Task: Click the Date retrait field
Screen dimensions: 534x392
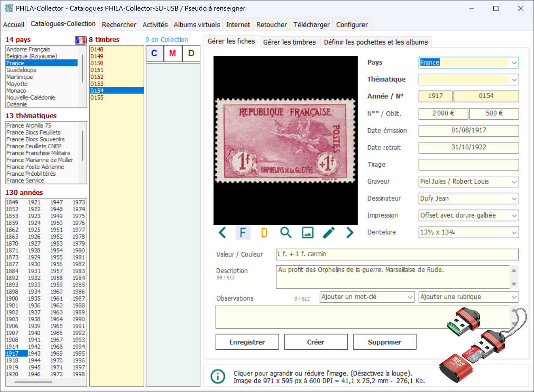Action: point(469,148)
